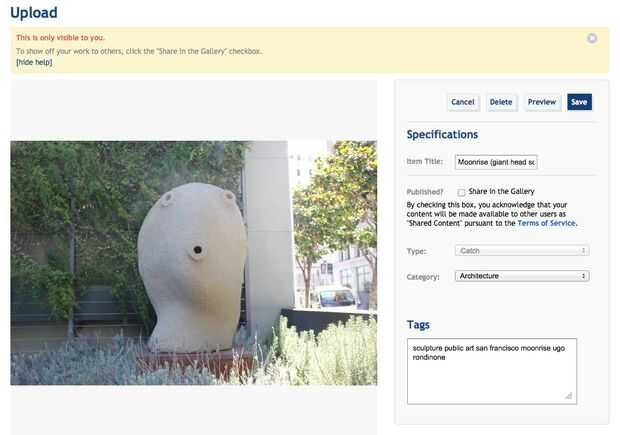
Task: Click the Type dropdown arrow indicator
Action: (x=583, y=251)
